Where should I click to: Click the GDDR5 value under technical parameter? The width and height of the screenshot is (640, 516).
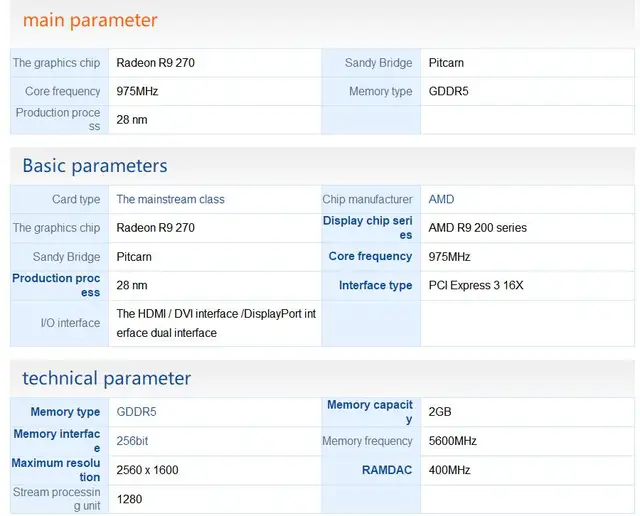136,411
